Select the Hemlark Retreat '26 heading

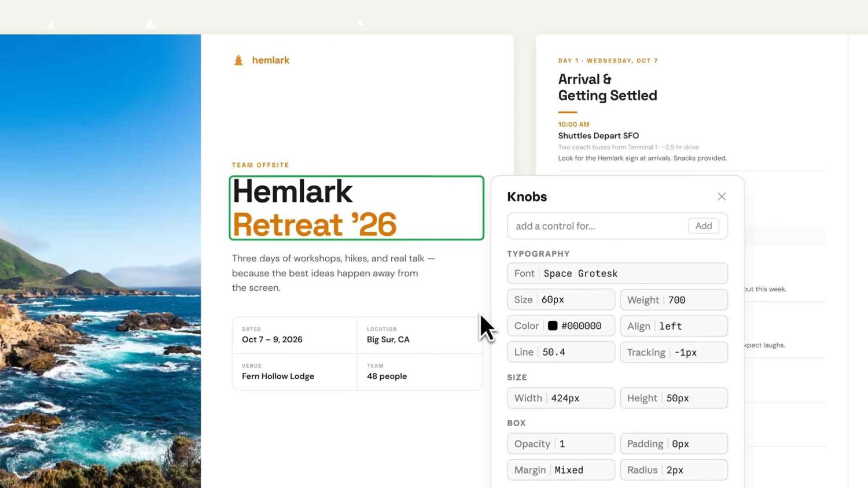[x=356, y=208]
